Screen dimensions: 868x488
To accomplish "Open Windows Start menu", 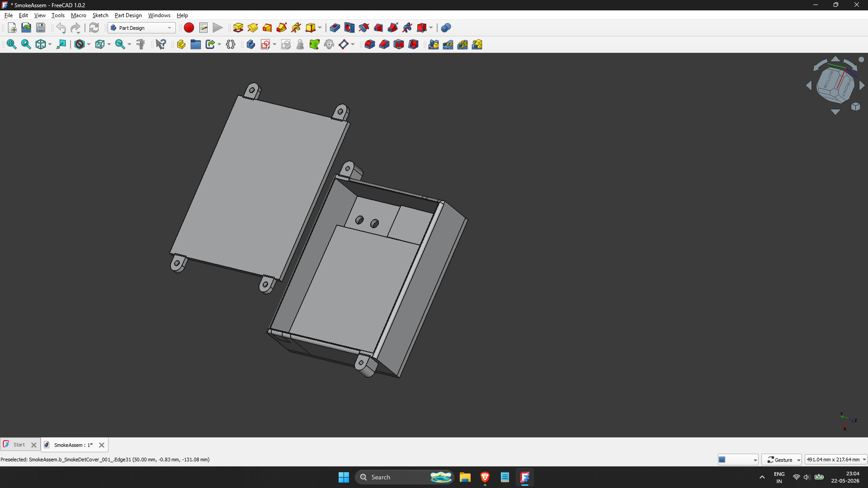I will click(x=344, y=477).
